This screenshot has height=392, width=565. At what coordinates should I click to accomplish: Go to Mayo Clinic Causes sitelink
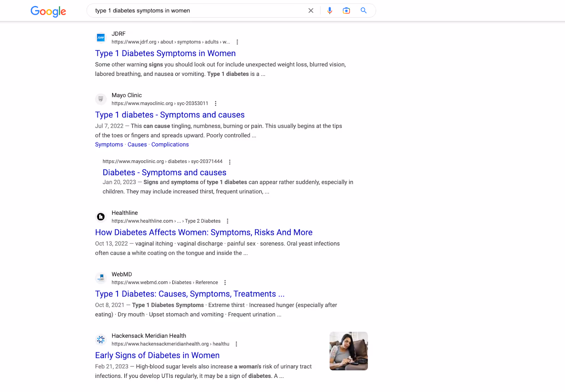[137, 145]
